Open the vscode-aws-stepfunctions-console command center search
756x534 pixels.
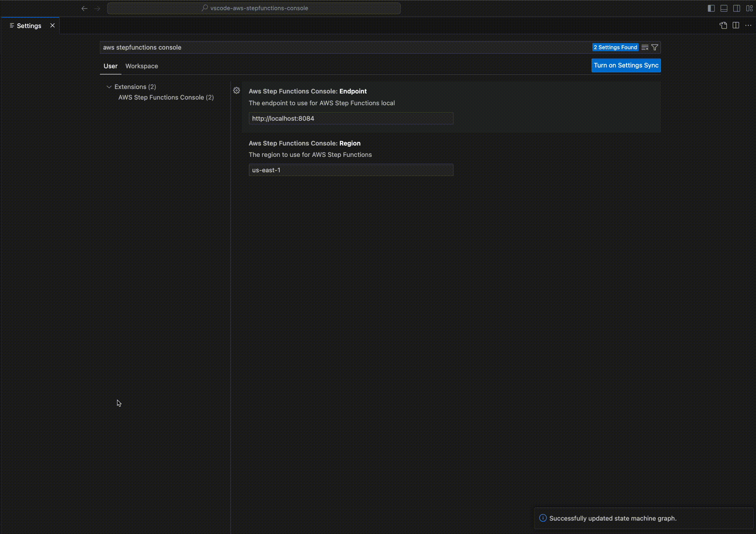point(254,8)
